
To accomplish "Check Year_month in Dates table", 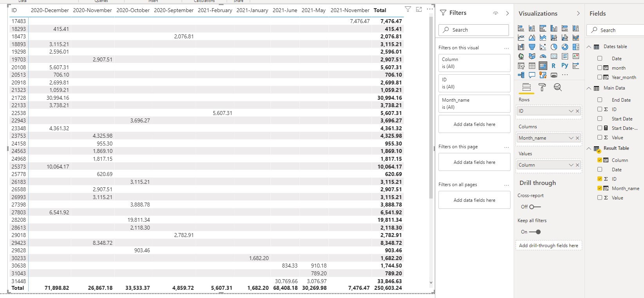I will (x=600, y=77).
